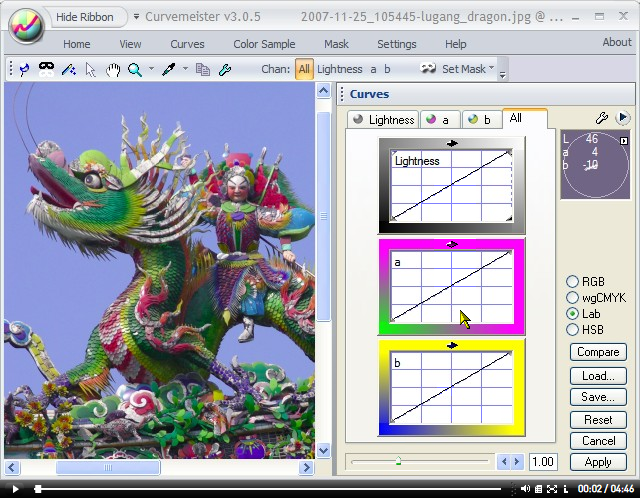
Task: Select the RGB color space radio button
Action: pyautogui.click(x=572, y=282)
